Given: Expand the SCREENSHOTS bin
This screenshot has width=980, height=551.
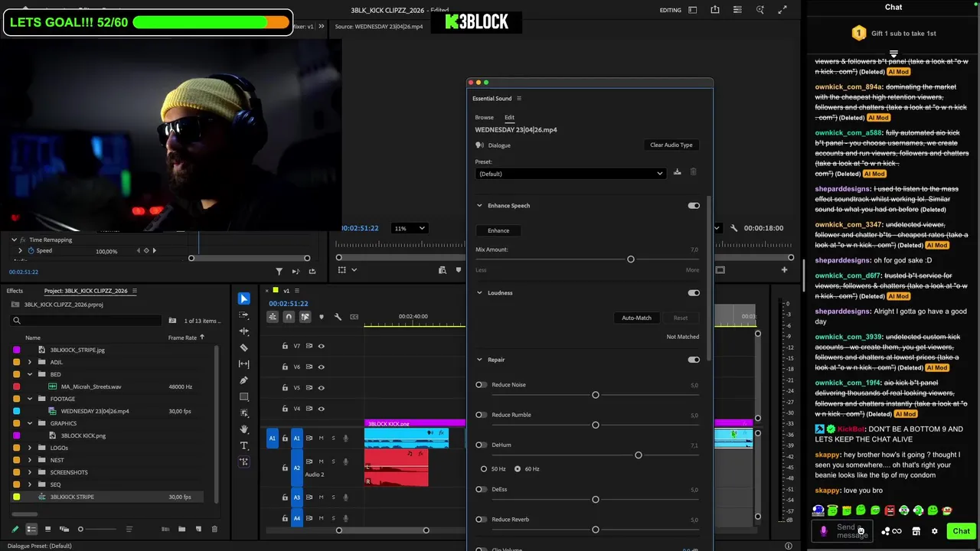Looking at the screenshot, I should tap(30, 472).
